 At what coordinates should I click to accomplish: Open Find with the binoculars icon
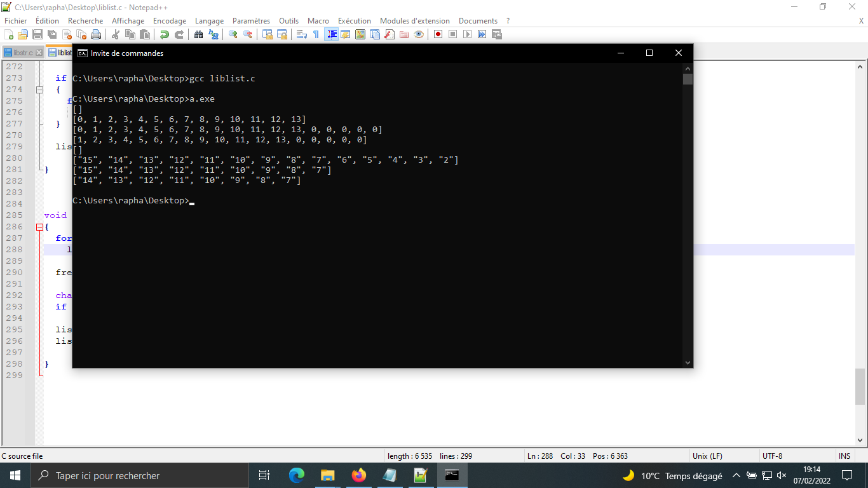199,34
